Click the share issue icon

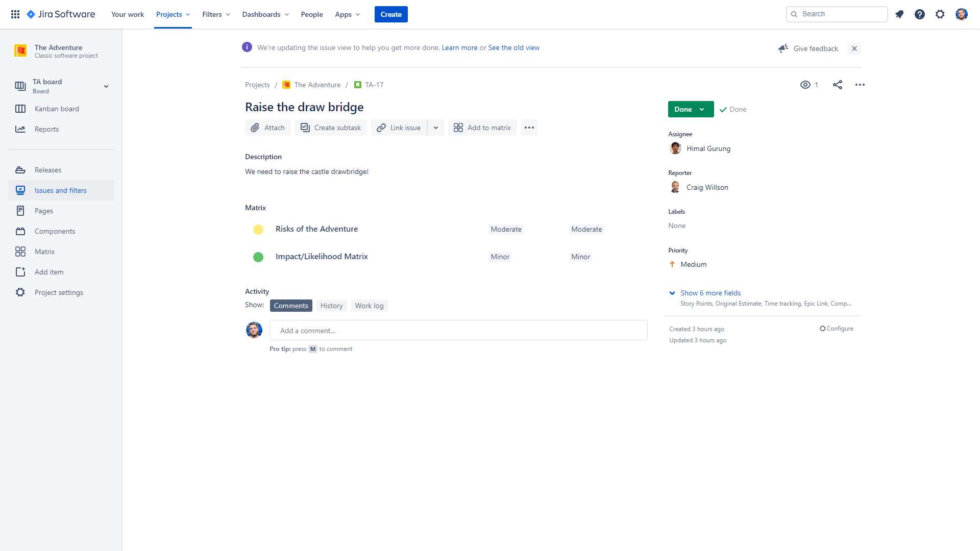pyautogui.click(x=838, y=85)
